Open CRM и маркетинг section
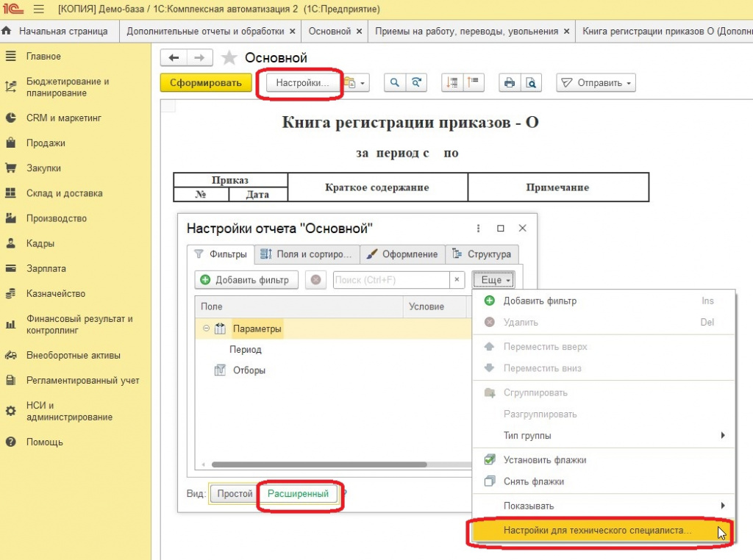This screenshot has height=560, width=753. click(x=63, y=118)
